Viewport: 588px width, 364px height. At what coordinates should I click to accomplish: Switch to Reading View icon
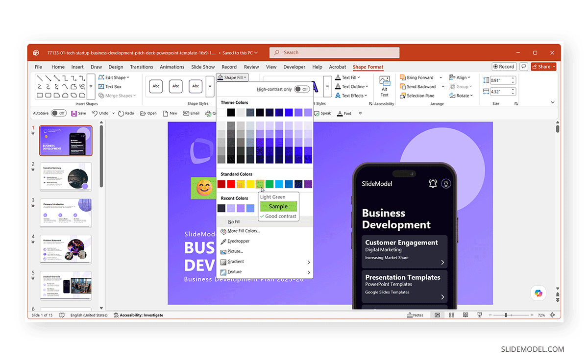tap(465, 315)
